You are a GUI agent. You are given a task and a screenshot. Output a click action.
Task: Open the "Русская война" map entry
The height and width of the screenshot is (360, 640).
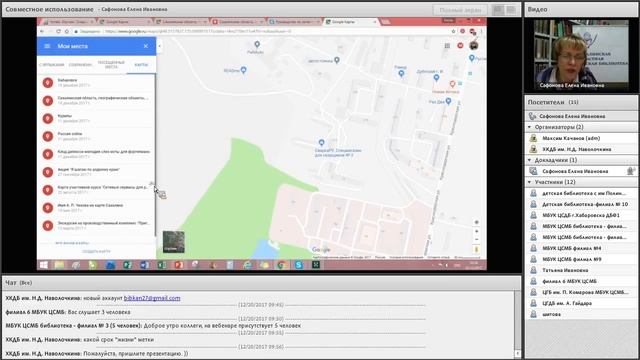(x=96, y=136)
